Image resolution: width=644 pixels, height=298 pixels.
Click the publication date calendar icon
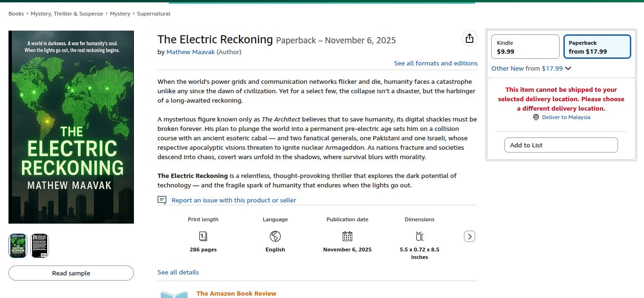(347, 236)
